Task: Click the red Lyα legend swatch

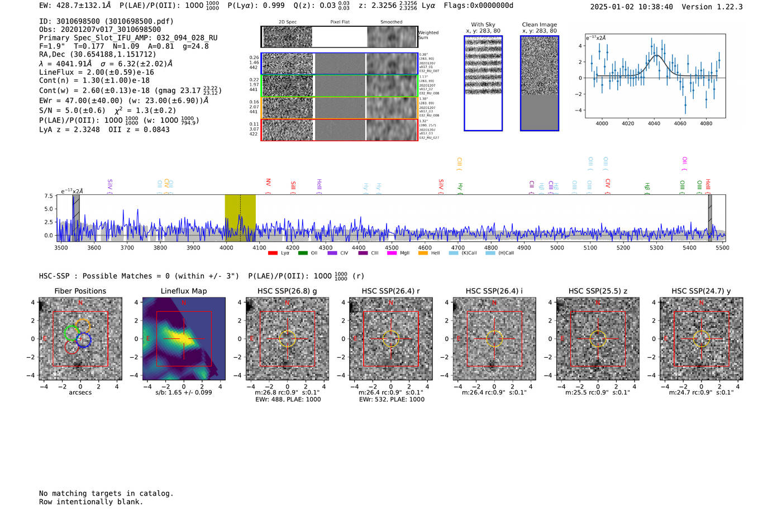Action: [273, 253]
